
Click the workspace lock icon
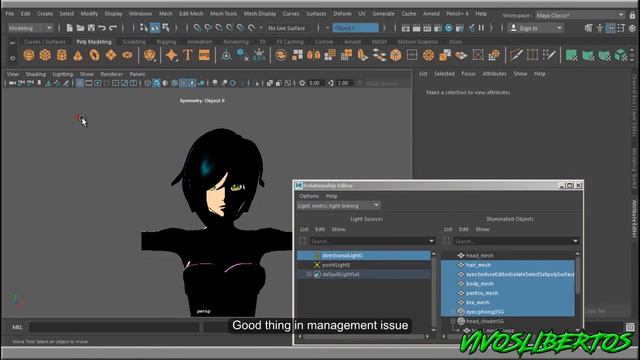[x=632, y=15]
